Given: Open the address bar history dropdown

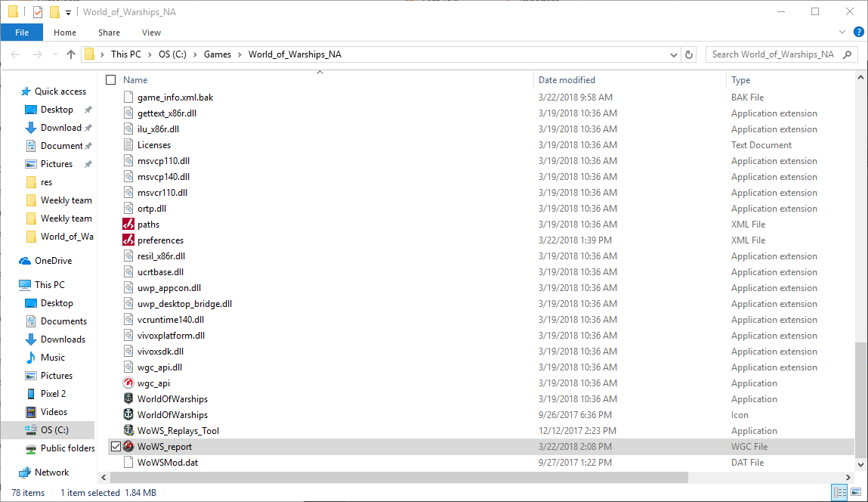Looking at the screenshot, I should tap(674, 54).
